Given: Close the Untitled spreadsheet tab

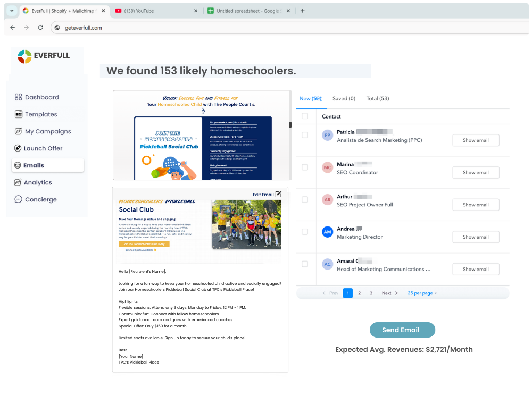Looking at the screenshot, I should 288,11.
